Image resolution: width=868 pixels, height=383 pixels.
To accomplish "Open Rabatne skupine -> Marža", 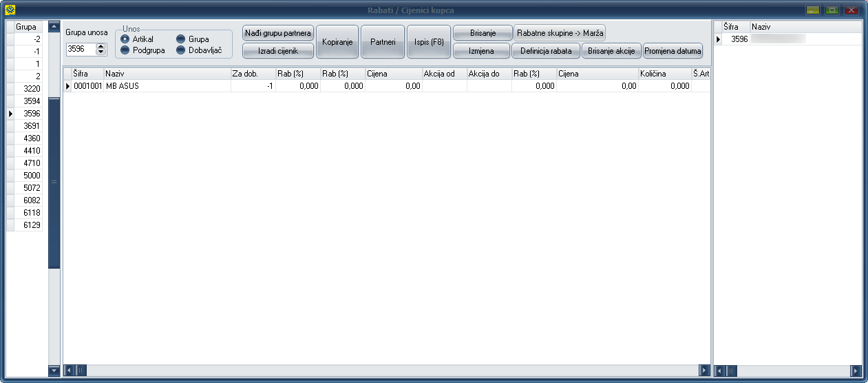I will coord(560,33).
